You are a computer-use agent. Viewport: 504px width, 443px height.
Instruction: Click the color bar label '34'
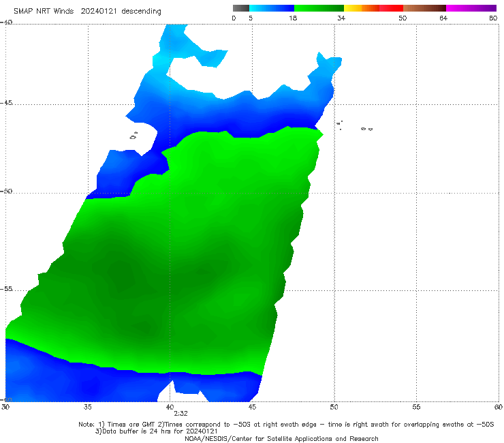point(341,18)
